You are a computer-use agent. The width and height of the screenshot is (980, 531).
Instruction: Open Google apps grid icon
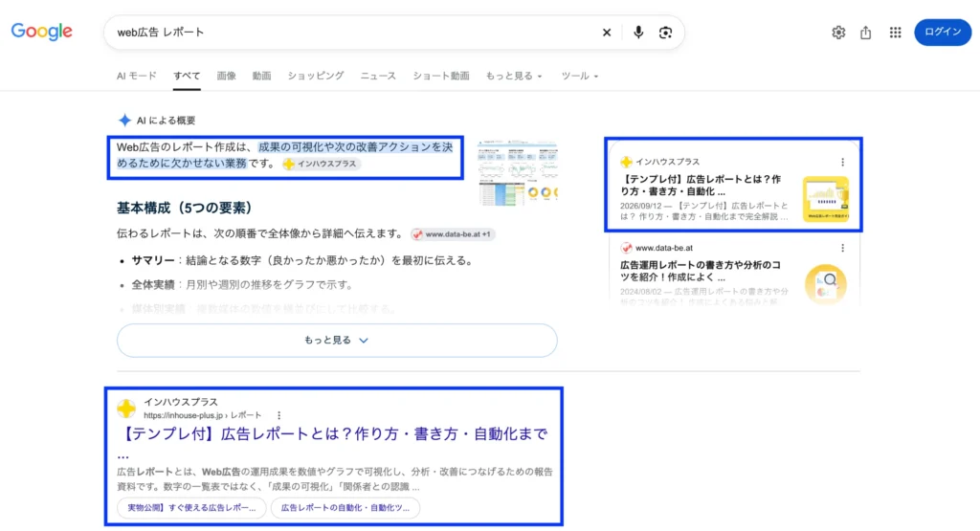[x=895, y=33]
